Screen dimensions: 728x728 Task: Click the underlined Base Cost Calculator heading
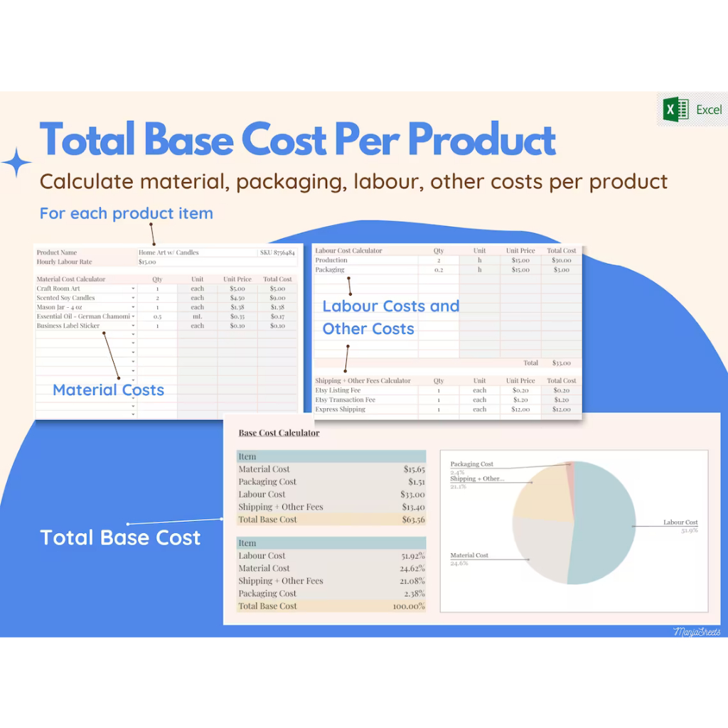pyautogui.click(x=279, y=433)
